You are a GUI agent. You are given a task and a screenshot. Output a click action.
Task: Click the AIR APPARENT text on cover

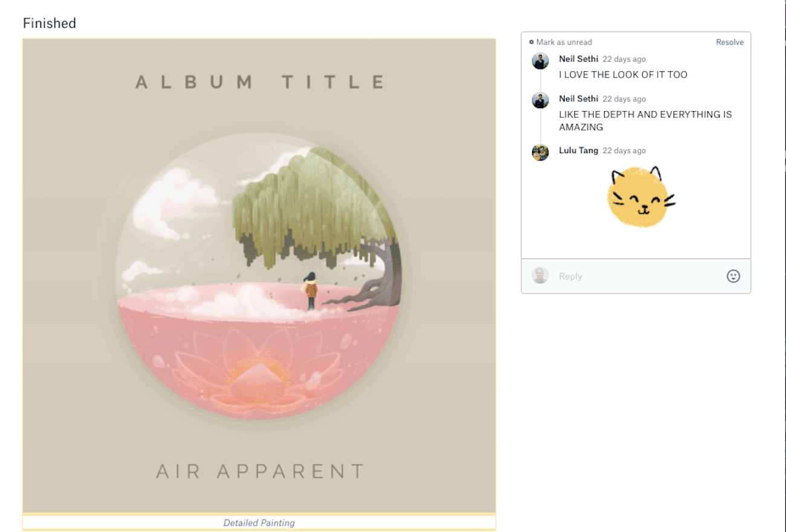pos(261,472)
